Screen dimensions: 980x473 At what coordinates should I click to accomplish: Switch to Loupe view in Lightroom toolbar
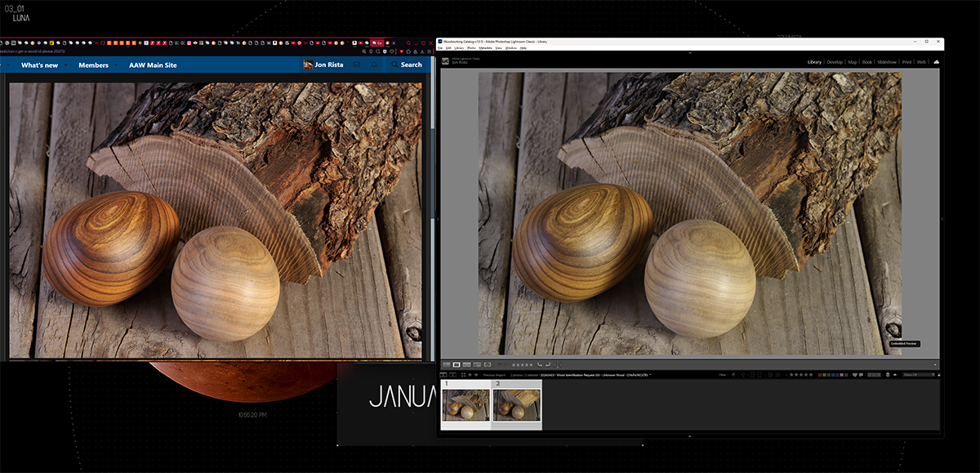(457, 365)
